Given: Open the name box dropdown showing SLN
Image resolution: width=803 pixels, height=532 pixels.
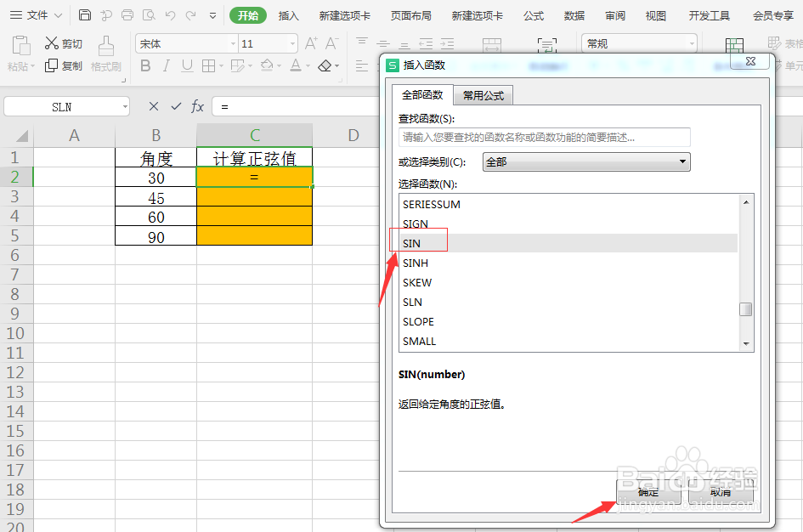Looking at the screenshot, I should [x=125, y=107].
